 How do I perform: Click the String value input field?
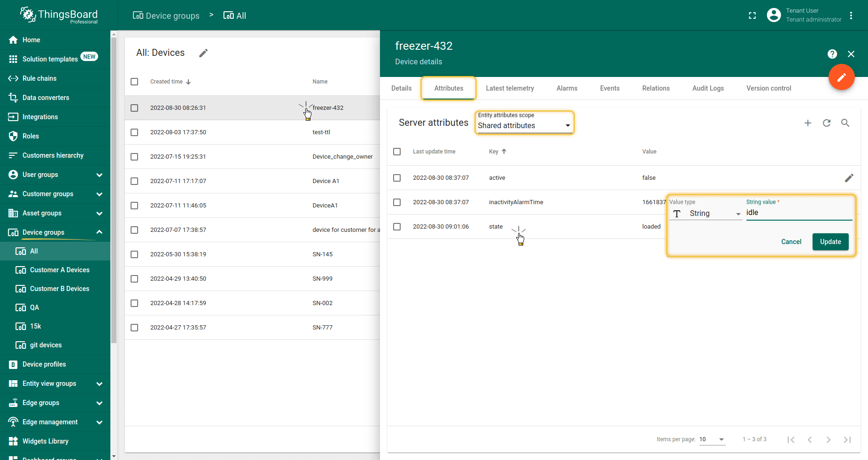pyautogui.click(x=798, y=213)
